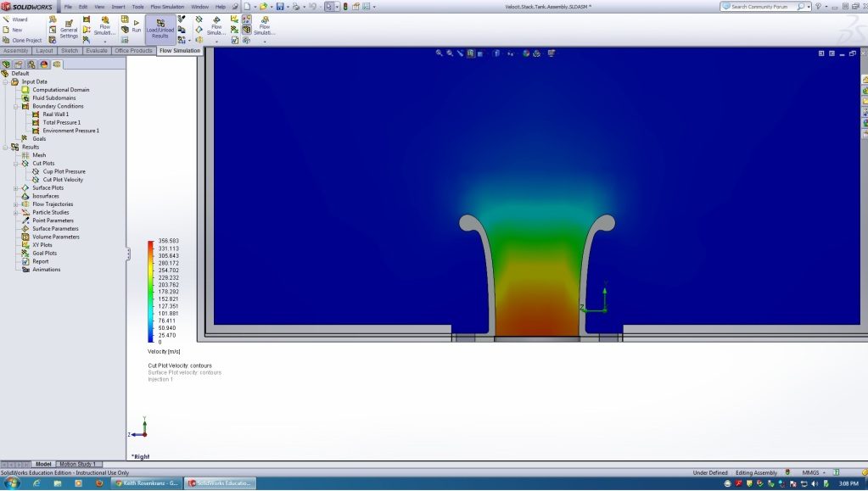Open the Tools menu

[x=137, y=7]
